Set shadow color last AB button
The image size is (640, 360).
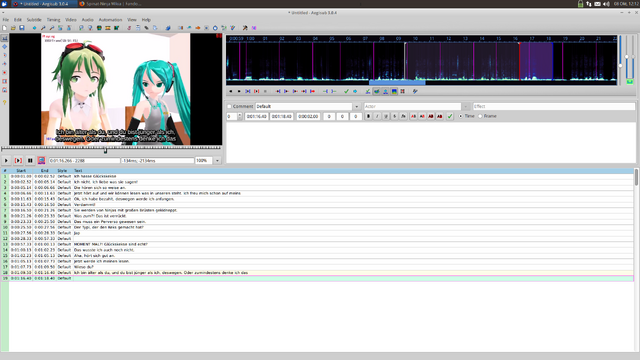click(x=440, y=116)
